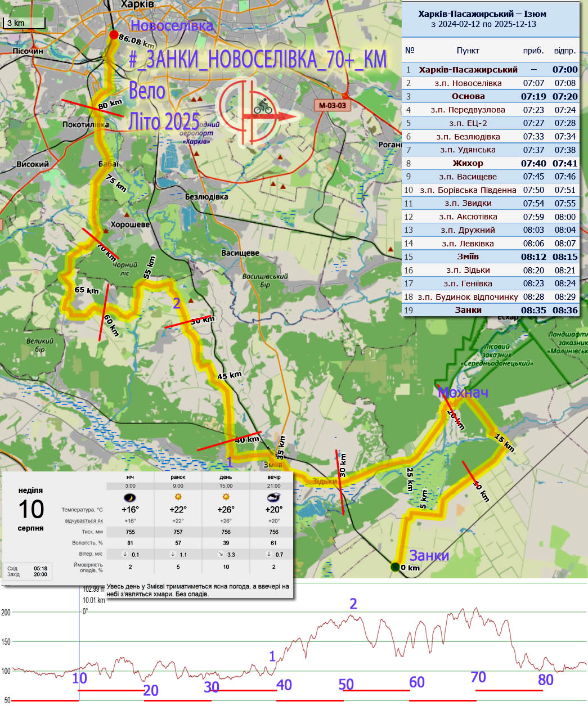The width and height of the screenshot is (588, 706).
Task: Click the Жихор station in the timetable
Action: 468,163
